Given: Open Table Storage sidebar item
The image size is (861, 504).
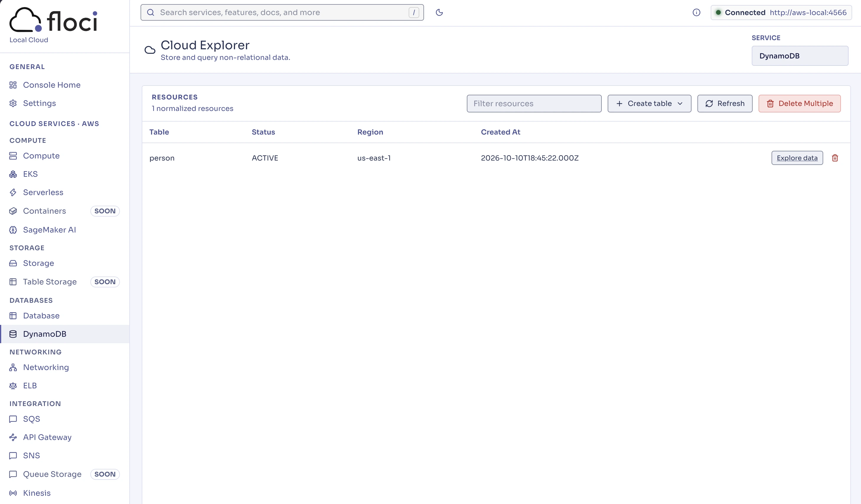Looking at the screenshot, I should point(65,282).
